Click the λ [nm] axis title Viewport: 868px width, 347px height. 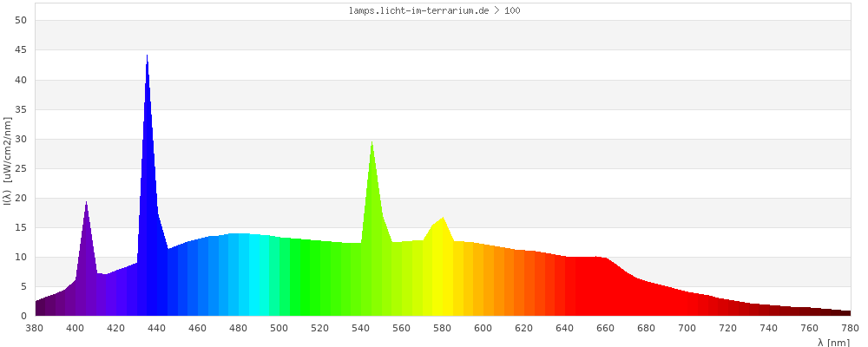coord(833,343)
